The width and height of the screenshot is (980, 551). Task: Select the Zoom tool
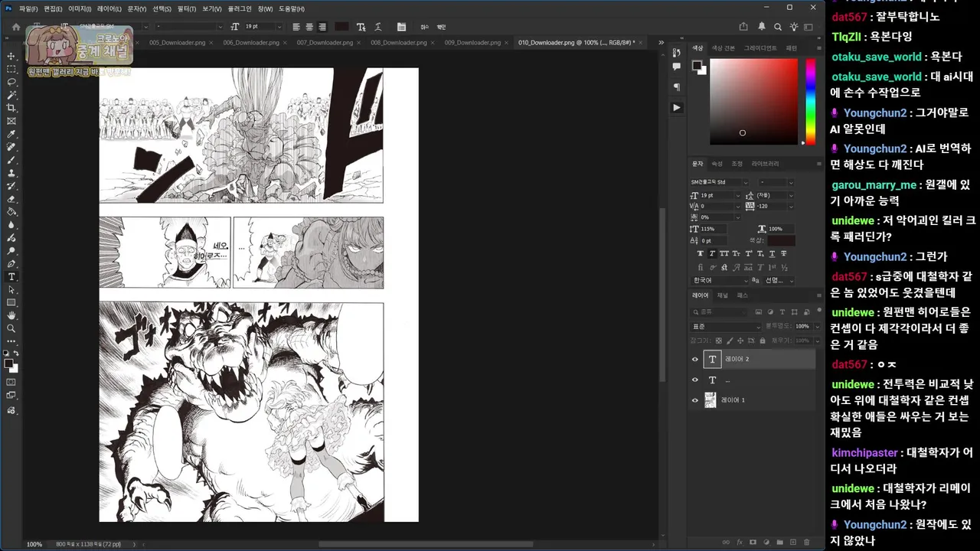coord(11,328)
